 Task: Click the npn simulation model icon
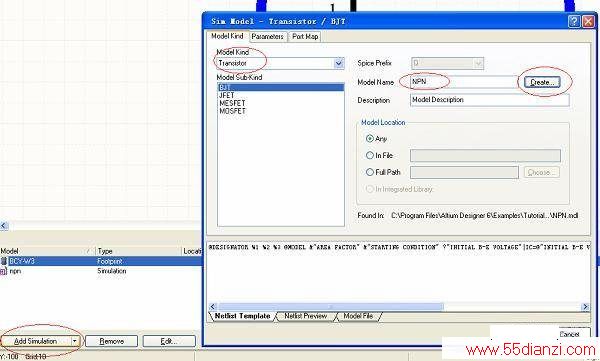pos(3,271)
